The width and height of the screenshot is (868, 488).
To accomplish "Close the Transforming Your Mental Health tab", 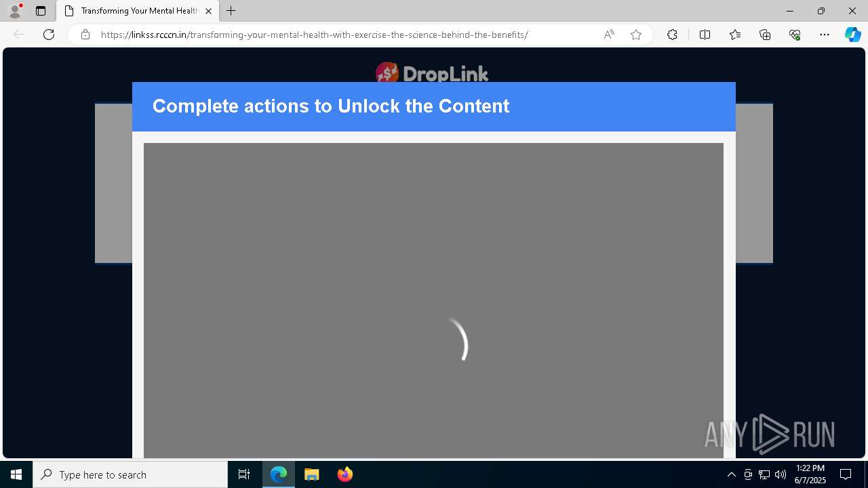I will coord(208,11).
